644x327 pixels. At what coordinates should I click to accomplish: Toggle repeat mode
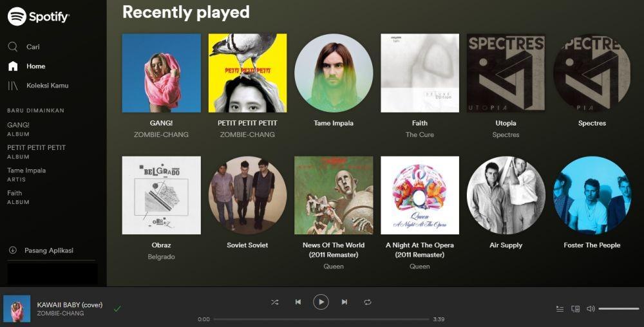coord(368,302)
